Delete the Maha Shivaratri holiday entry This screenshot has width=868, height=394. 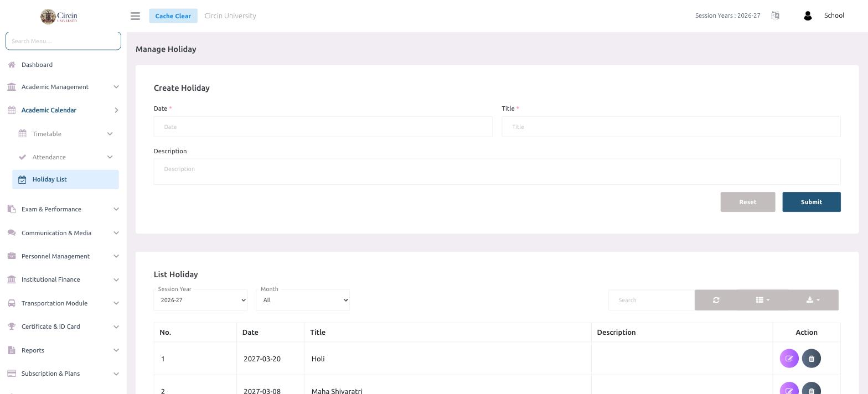[x=812, y=389]
